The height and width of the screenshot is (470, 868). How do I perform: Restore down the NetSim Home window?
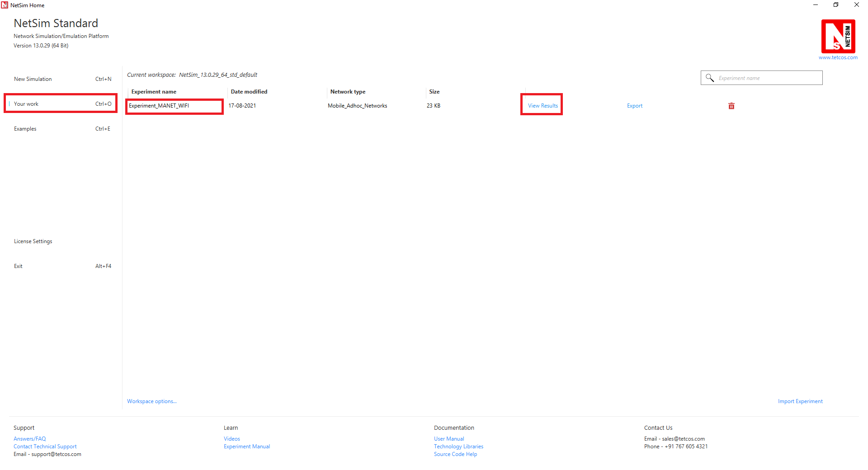(836, 5)
